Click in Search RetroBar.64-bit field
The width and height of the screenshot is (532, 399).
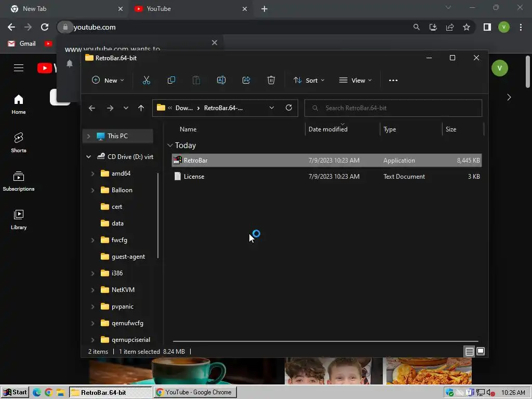393,108
